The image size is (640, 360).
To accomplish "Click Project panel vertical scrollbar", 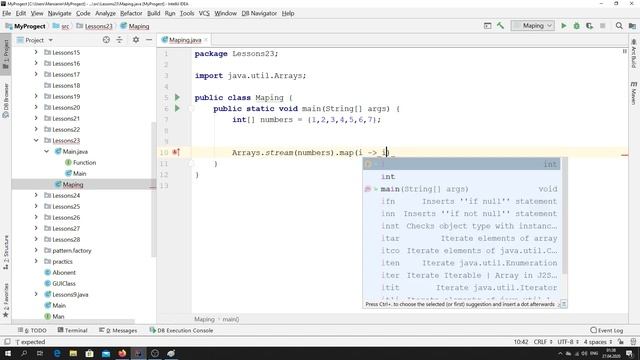I will click(x=154, y=189).
